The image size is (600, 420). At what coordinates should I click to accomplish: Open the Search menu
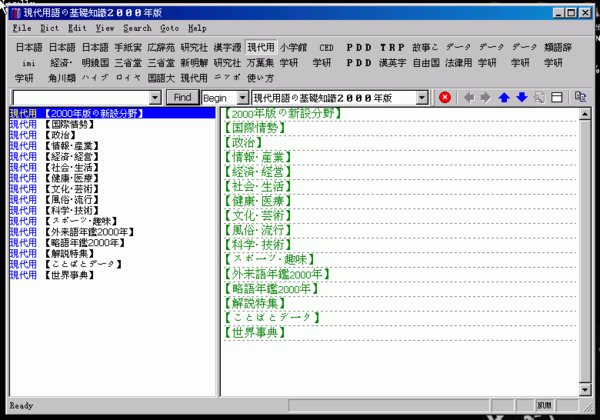[137, 28]
